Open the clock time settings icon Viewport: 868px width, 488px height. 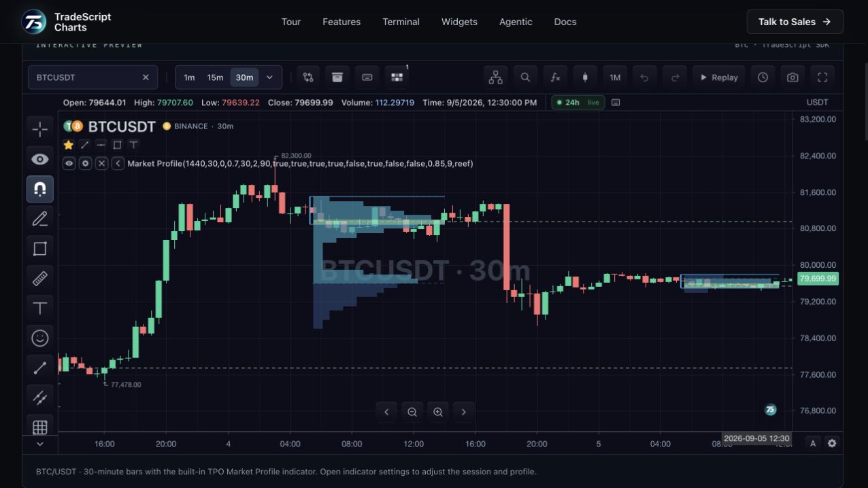tap(763, 77)
